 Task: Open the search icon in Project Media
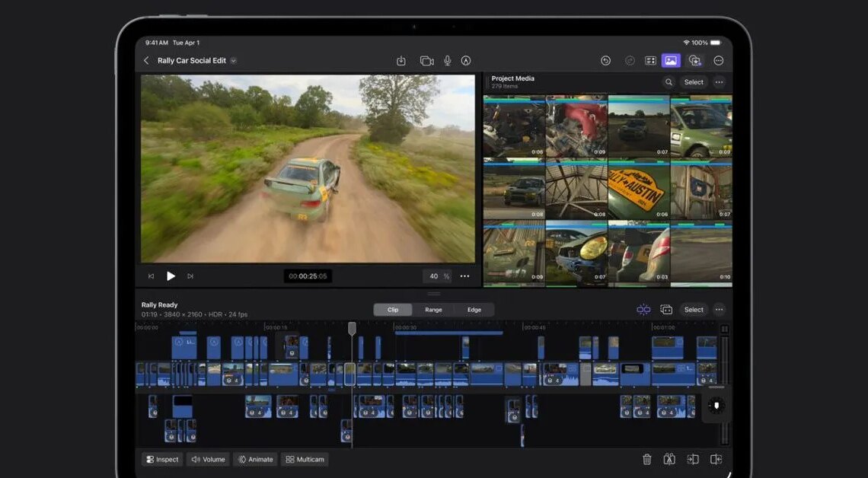tap(669, 81)
